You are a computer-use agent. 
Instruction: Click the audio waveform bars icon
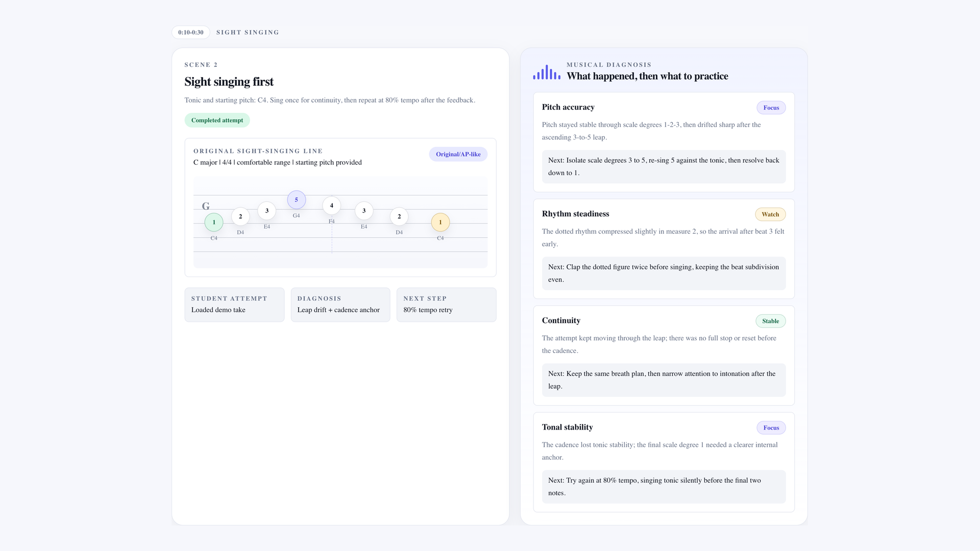point(547,72)
